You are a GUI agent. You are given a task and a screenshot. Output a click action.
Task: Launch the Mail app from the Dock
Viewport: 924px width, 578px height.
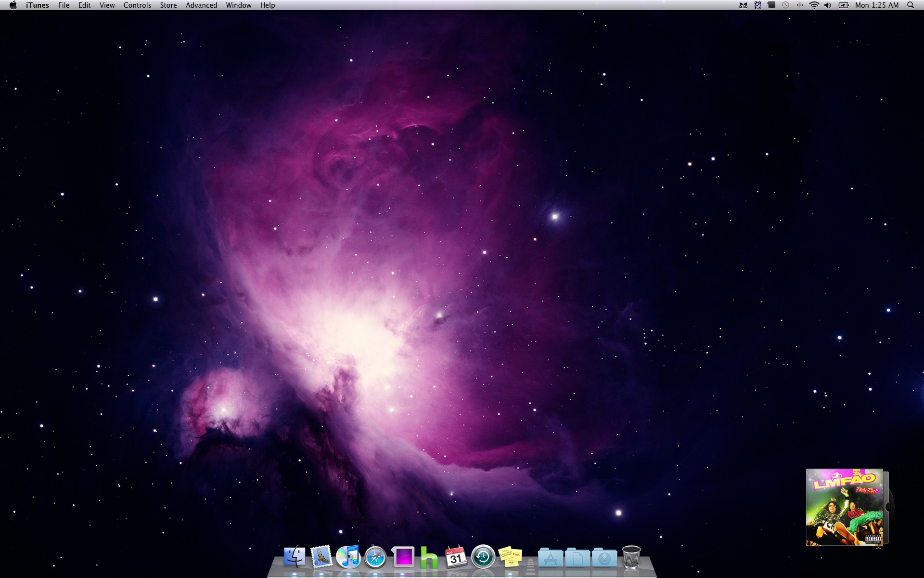(321, 557)
